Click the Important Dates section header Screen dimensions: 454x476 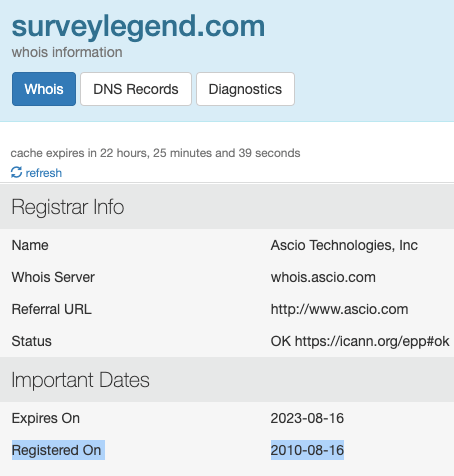click(81, 380)
